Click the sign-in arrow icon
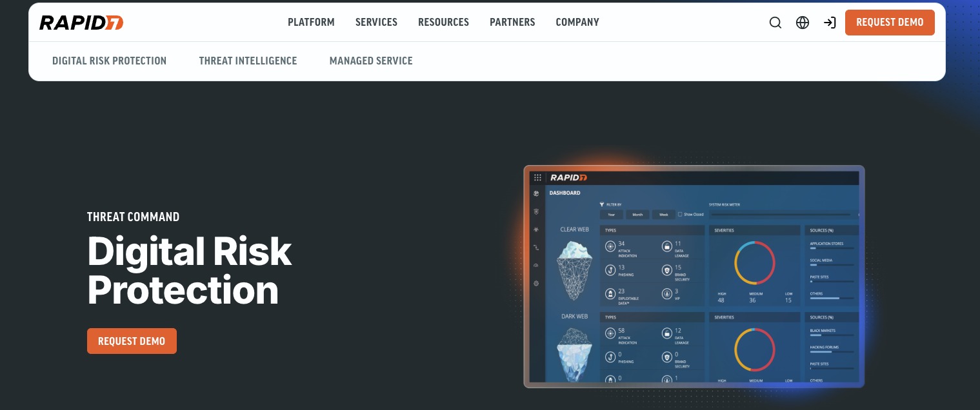Viewport: 980px width, 410px height. [x=830, y=23]
